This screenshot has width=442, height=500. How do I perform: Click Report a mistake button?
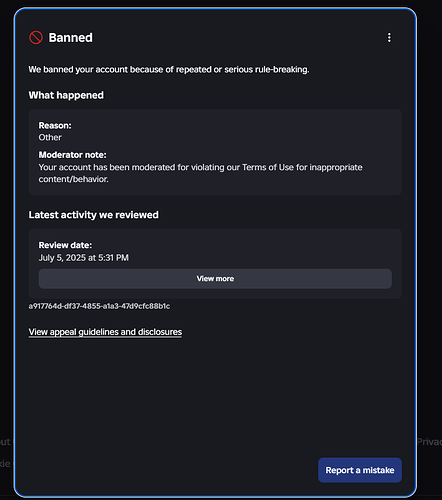point(360,470)
